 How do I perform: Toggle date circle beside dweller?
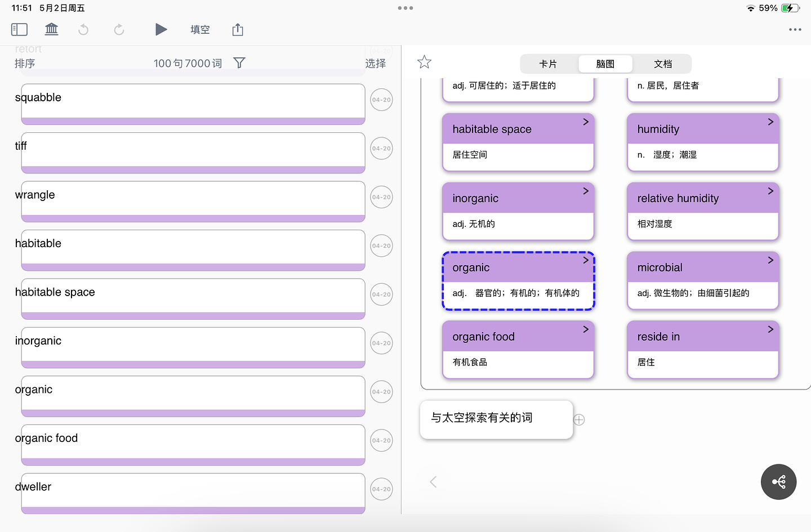381,489
